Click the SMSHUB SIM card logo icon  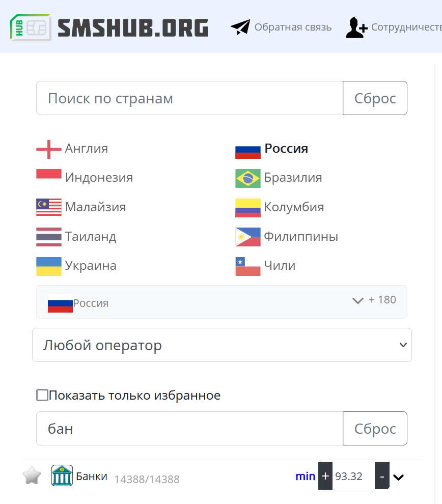31,27
